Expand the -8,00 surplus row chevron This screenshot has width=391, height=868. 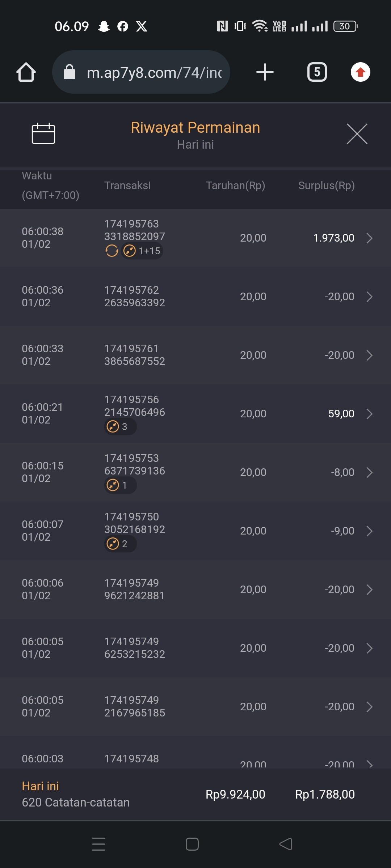(x=369, y=472)
